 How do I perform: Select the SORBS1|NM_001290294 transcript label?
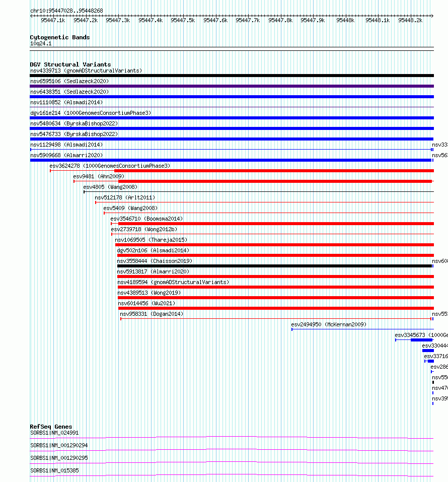59,445
